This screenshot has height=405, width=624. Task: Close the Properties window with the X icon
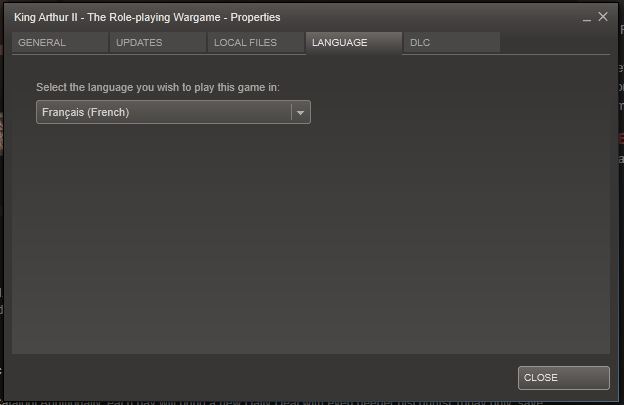click(603, 17)
